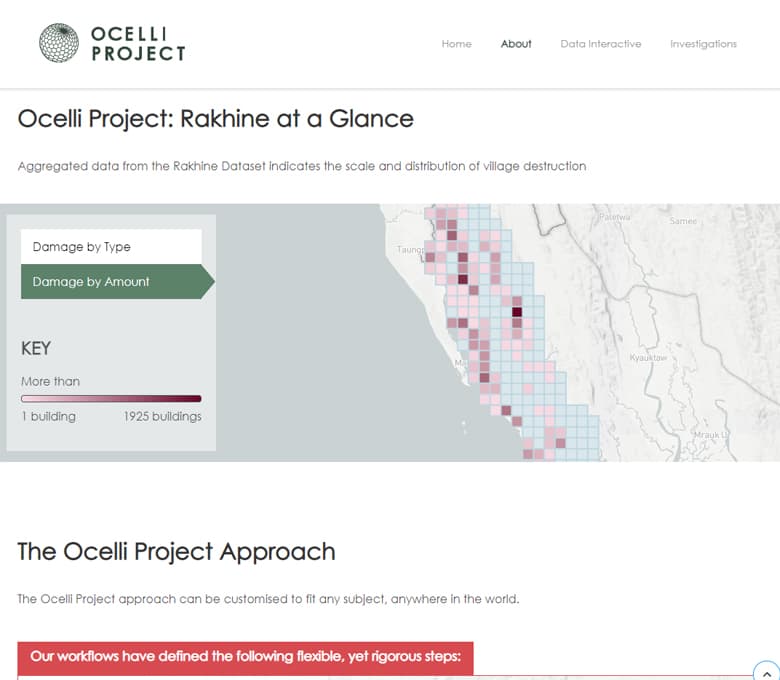Click the Samee place label on map
The width and height of the screenshot is (780, 680).
point(683,221)
